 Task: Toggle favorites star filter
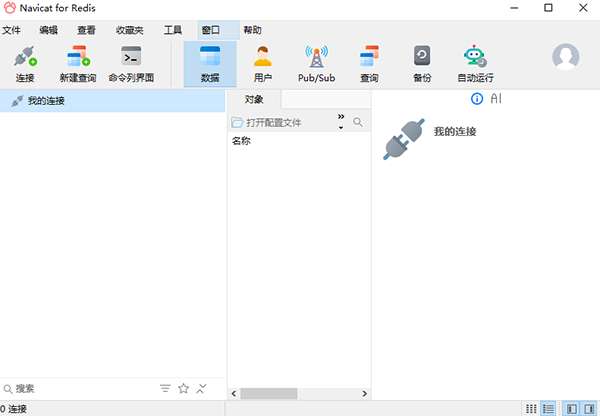point(184,388)
